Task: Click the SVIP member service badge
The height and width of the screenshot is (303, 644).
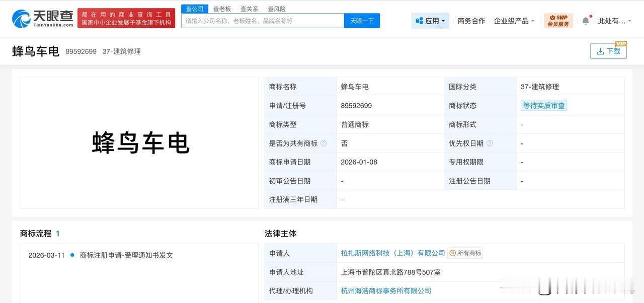Action: click(558, 21)
